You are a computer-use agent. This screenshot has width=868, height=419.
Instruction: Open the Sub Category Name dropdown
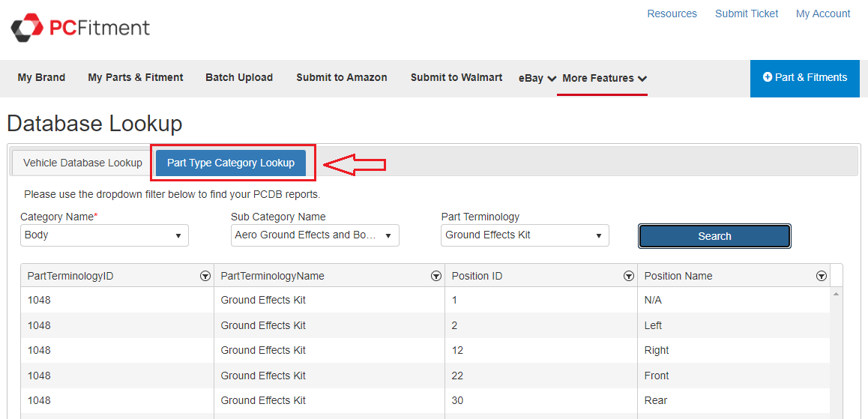[315, 235]
